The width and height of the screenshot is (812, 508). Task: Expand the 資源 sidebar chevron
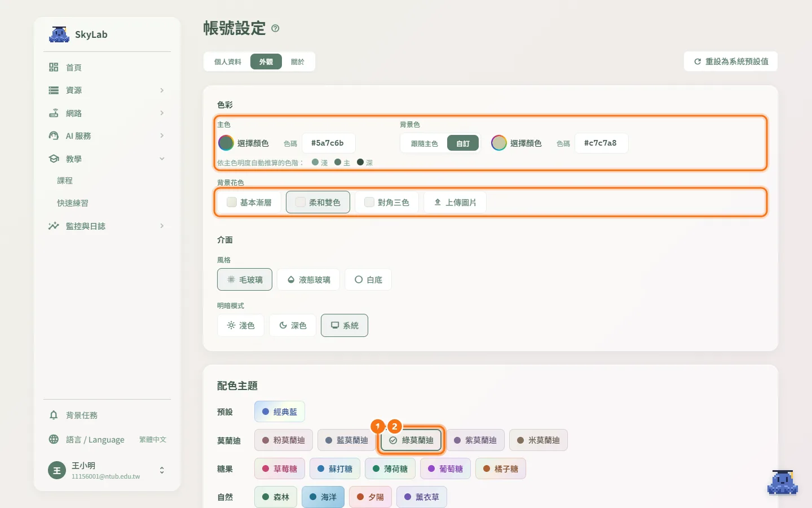pyautogui.click(x=162, y=90)
